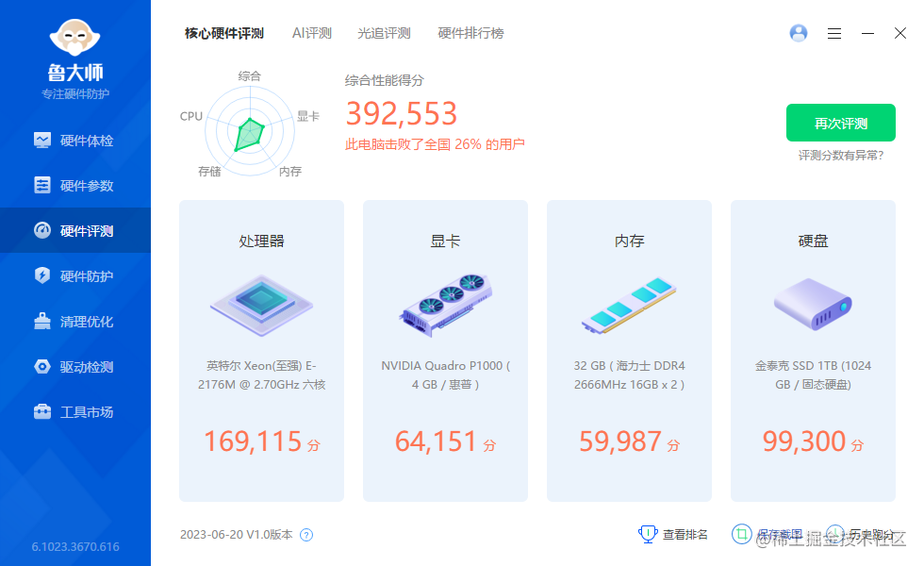924x566 pixels.
Task: Click the 清理优化 broom icon
Action: (x=42, y=321)
